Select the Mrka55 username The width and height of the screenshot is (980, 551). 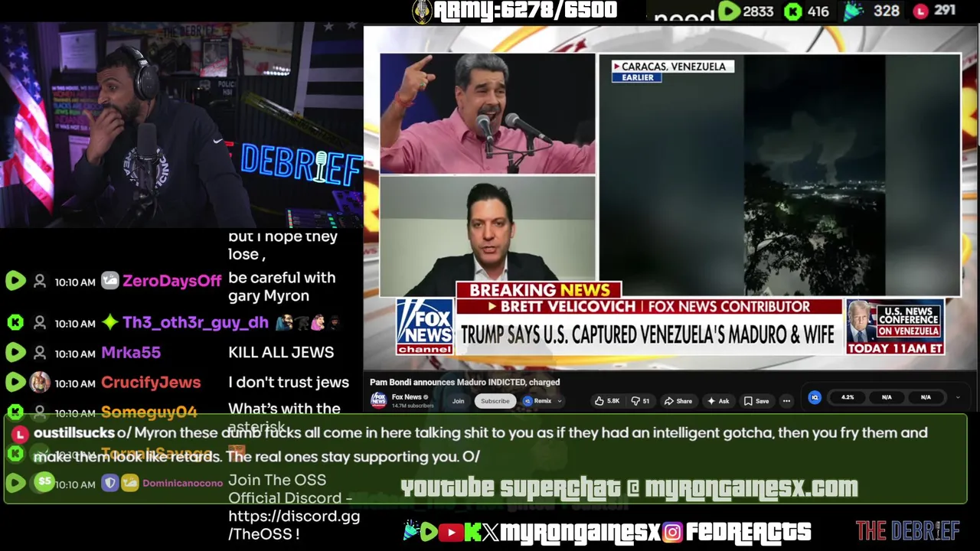(131, 353)
